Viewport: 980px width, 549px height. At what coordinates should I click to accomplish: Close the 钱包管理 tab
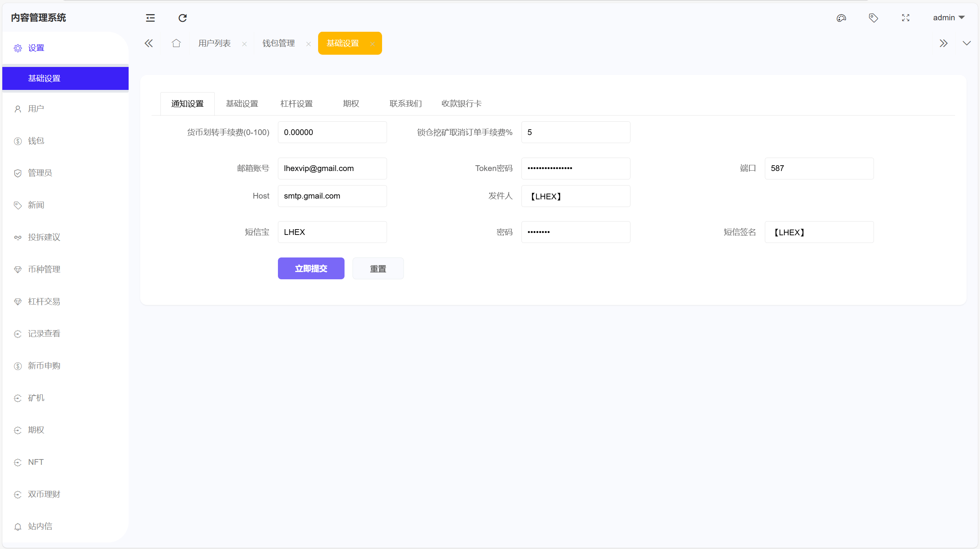[308, 44]
